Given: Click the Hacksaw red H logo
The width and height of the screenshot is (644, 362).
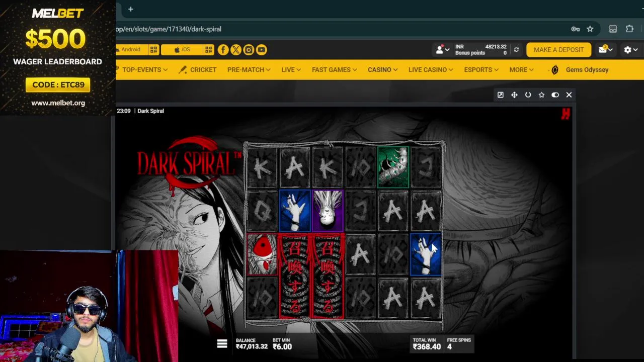Looking at the screenshot, I should point(566,115).
